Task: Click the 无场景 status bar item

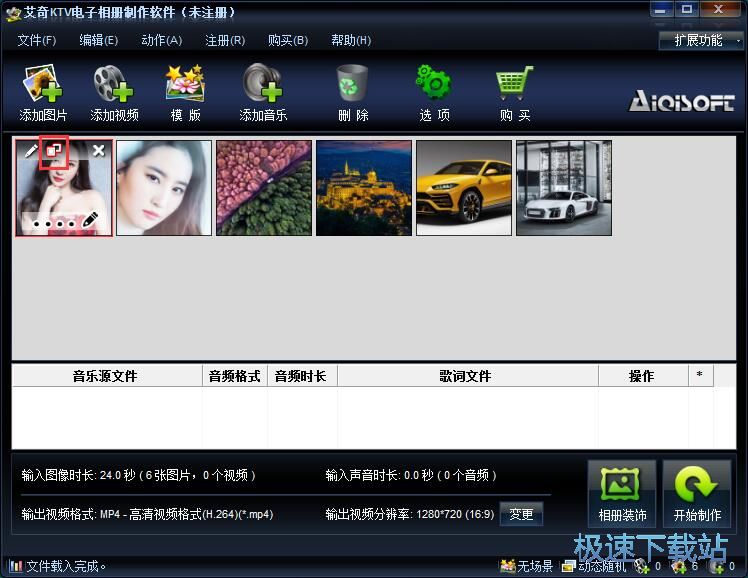Action: pos(527,566)
